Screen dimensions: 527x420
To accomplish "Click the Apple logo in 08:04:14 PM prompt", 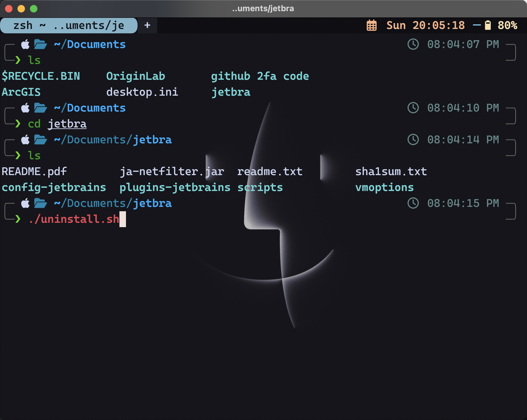I will (x=26, y=140).
